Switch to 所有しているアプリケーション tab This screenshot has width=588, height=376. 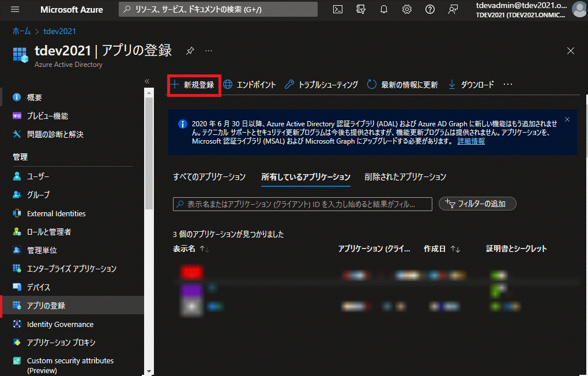pos(306,176)
